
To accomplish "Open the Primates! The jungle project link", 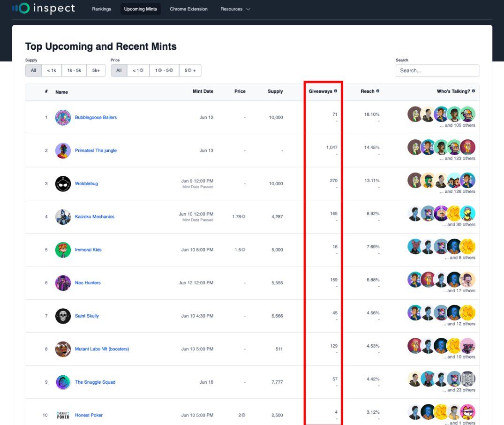I will coord(96,150).
